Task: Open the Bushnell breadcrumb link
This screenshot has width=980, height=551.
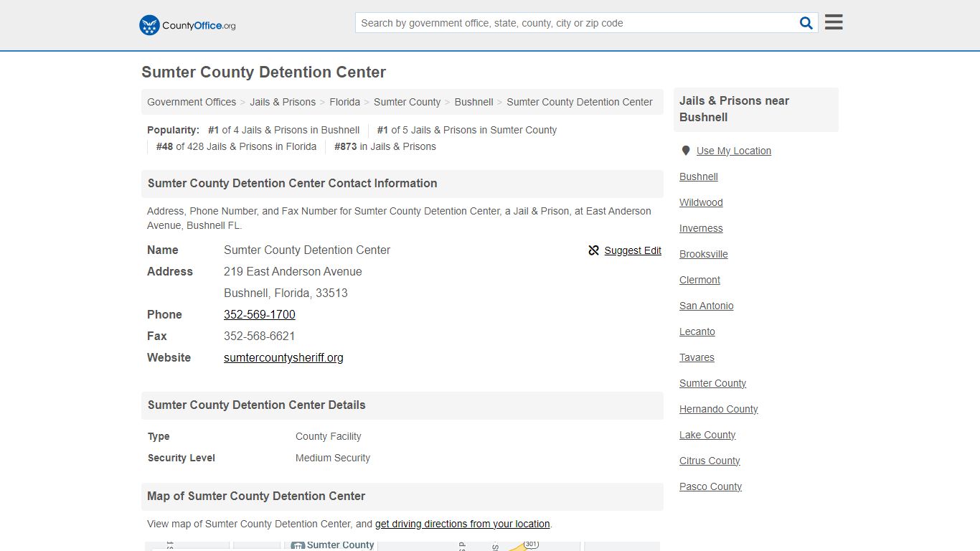Action: click(473, 102)
